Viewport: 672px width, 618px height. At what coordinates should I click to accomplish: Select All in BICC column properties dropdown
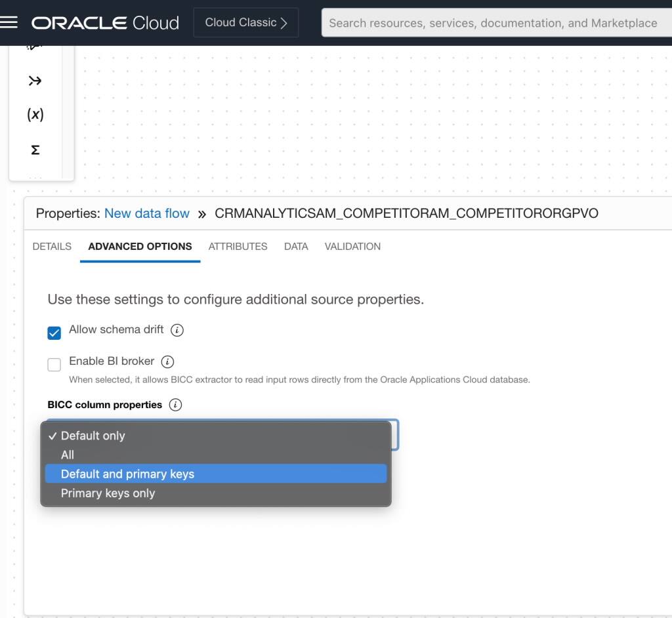68,455
